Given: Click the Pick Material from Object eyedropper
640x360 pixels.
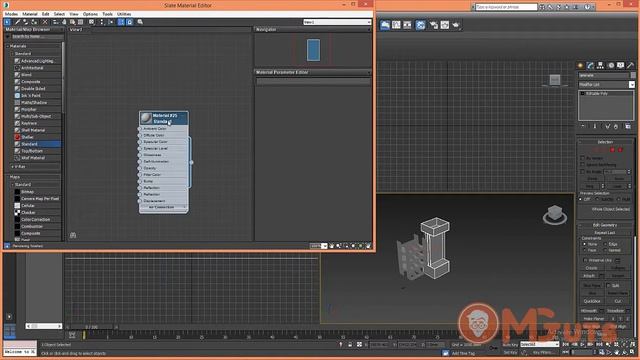Looking at the screenshot, I should (x=18, y=22).
